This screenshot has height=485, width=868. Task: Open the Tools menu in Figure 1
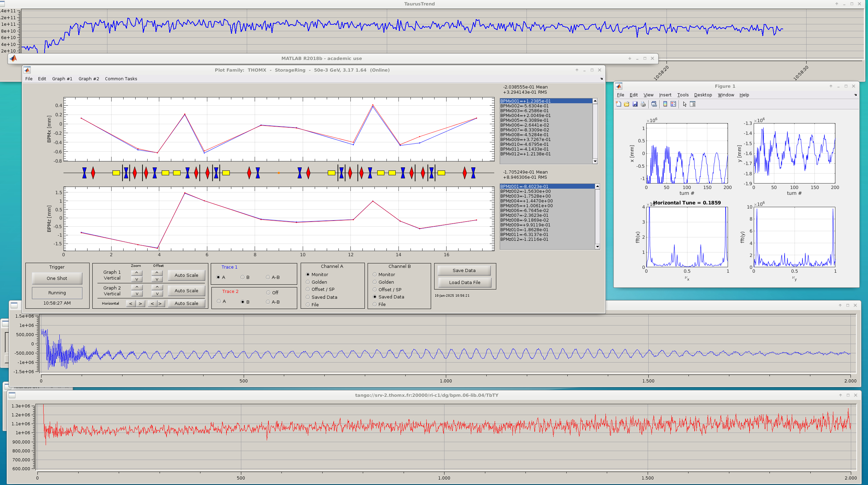coord(683,95)
